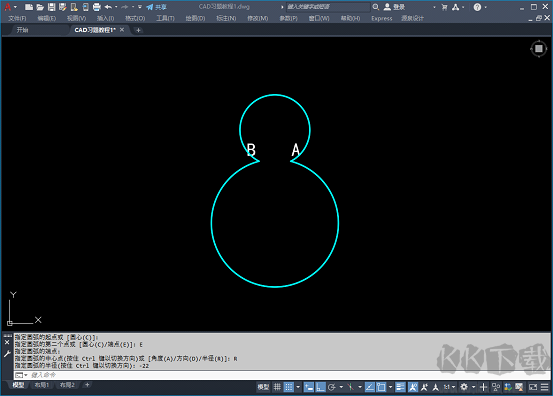Expand the workspace switching gear dropdown
Viewport: 553px width, 396px height.
pyautogui.click(x=473, y=387)
